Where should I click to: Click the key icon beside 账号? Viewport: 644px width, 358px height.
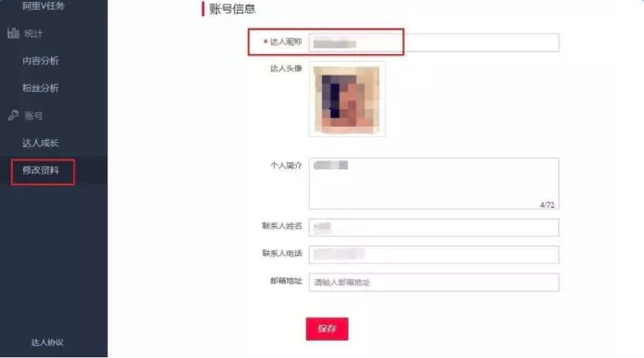pyautogui.click(x=13, y=116)
